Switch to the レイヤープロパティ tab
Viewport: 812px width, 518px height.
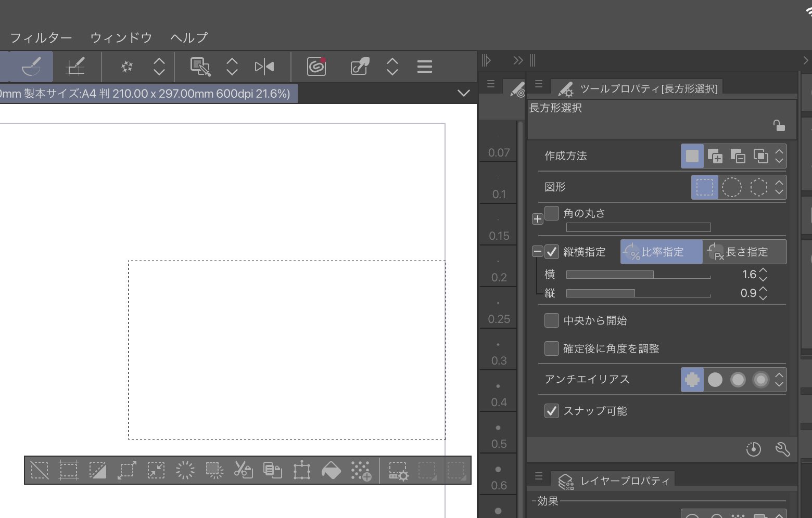click(x=613, y=481)
